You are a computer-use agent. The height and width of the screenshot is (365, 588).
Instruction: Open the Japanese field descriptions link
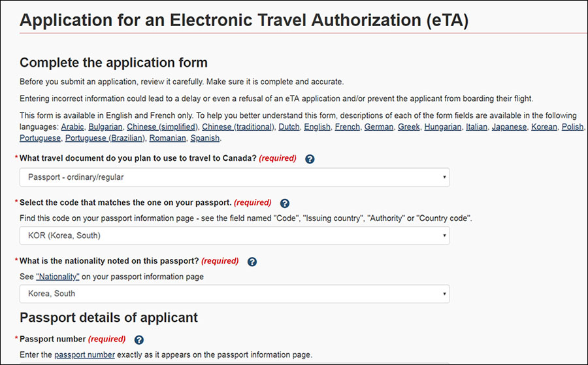coord(509,127)
